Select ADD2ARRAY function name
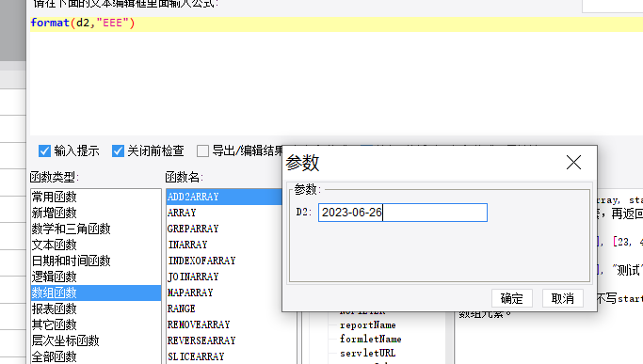 coord(224,197)
